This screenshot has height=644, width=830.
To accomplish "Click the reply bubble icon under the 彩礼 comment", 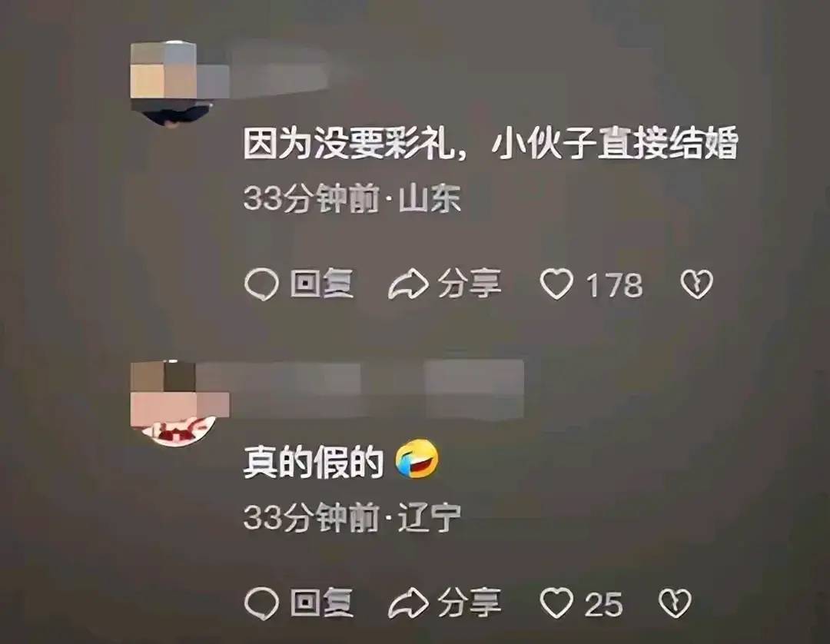I will tap(261, 284).
